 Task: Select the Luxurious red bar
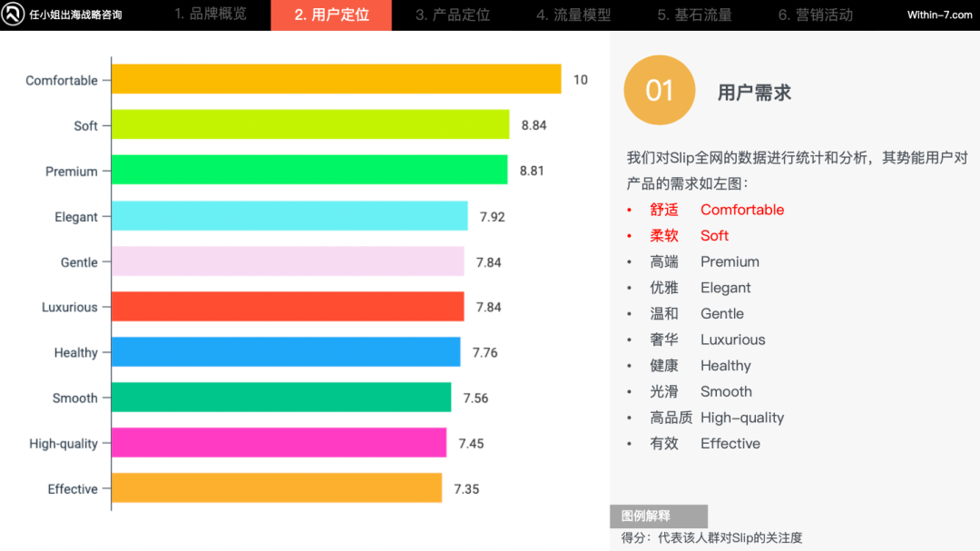[286, 307]
